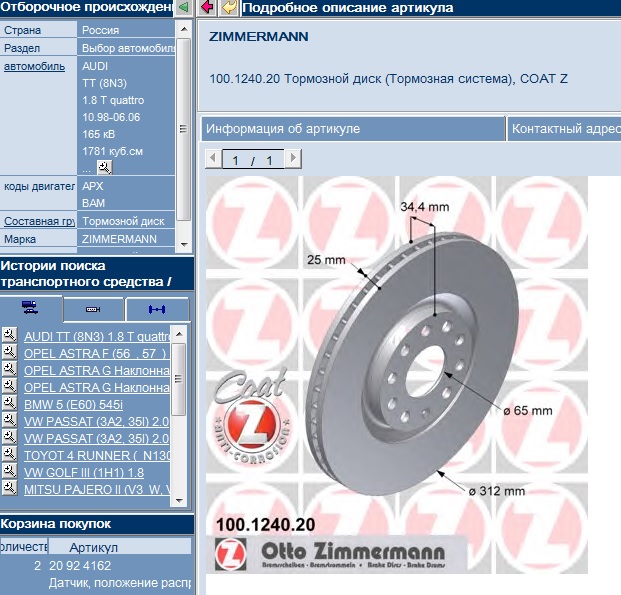Click magnifier icon beside TOYOT 4 RUNNER
Viewport: 621px width, 595px height.
click(10, 454)
